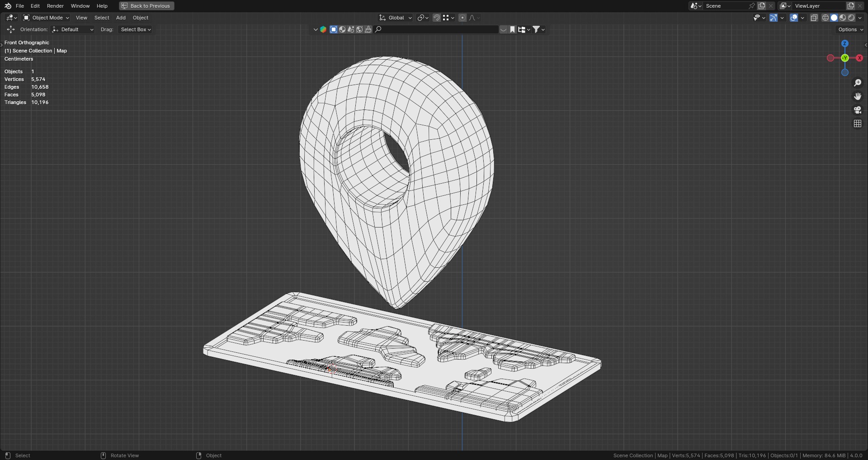Select the droplets shapes icon in the header

click(x=351, y=29)
